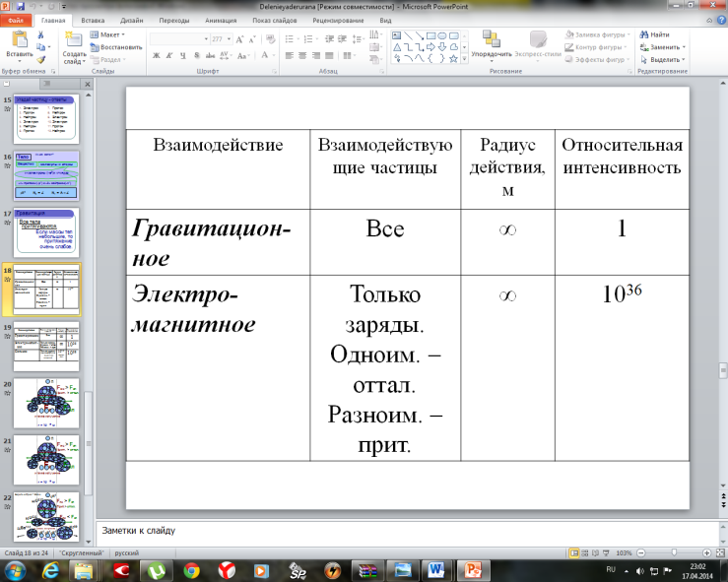728x582 pixels.
Task: Toggle italic (К) formatting
Action: pyautogui.click(x=169, y=55)
